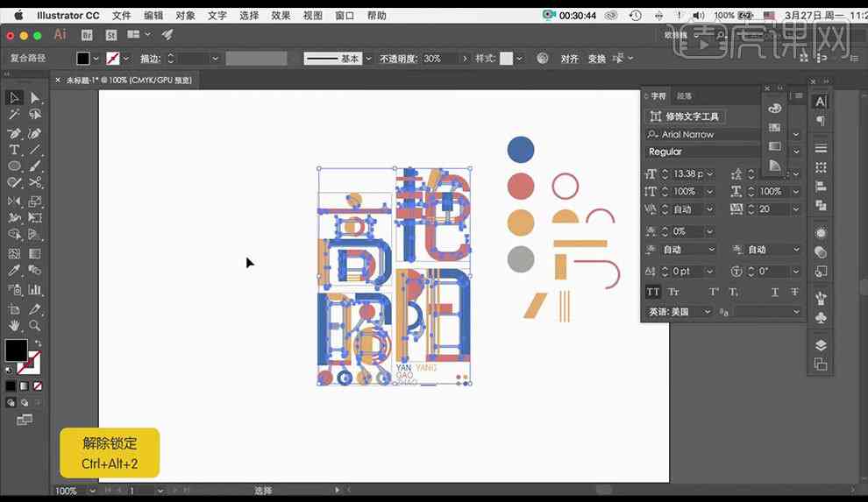The height and width of the screenshot is (502, 868).
Task: Open the Layers panel from dock
Action: pos(821,345)
